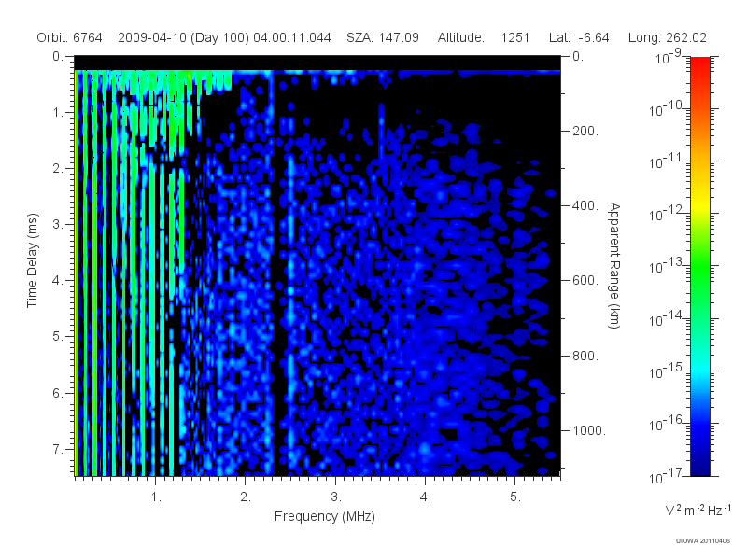The height and width of the screenshot is (560, 747).
Task: Click the date '2009-04-10 (Day 100)' text
Action: tap(183, 37)
